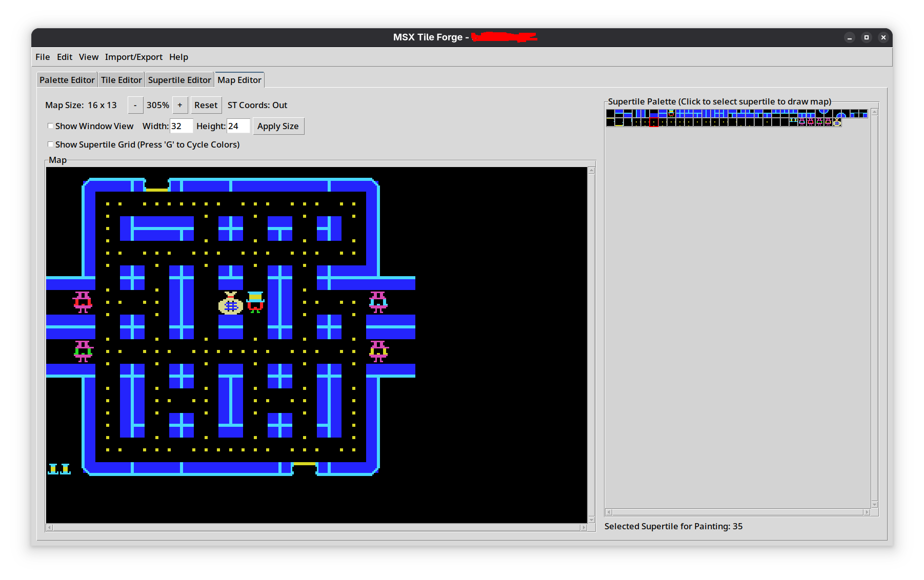The image size is (924, 580).
Task: Click the map's vertical scrollbar track
Action: [592, 345]
